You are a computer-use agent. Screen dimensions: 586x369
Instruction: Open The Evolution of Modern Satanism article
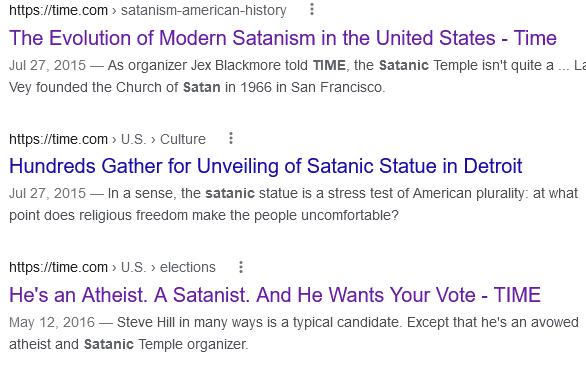click(283, 38)
